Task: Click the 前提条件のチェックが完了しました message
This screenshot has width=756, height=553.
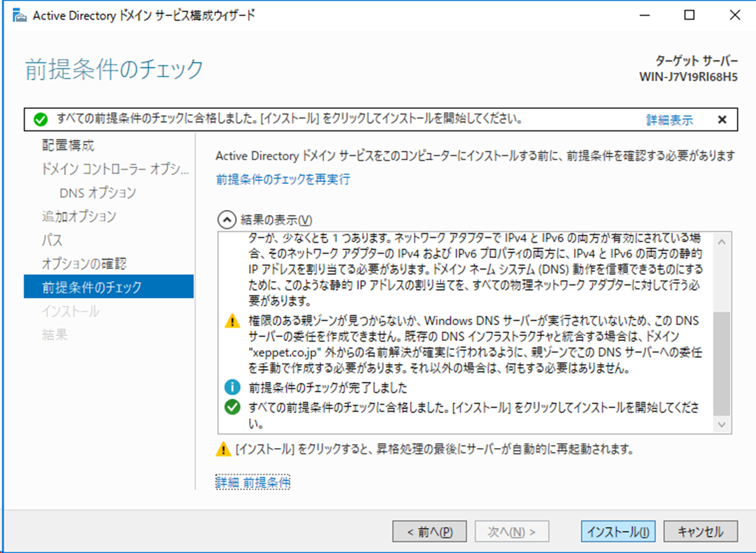Action: click(x=328, y=388)
